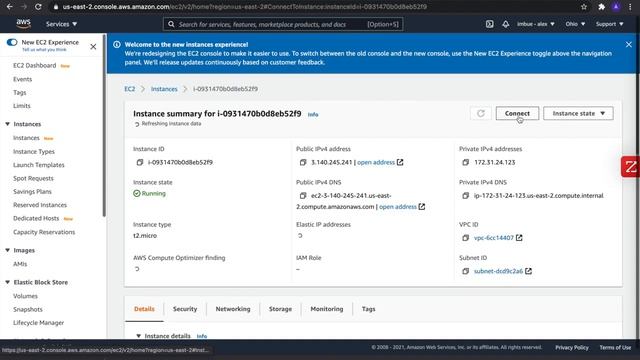Click external link icon next to Subnet ID
Viewport: 640px width, 360px height.
(x=529, y=271)
